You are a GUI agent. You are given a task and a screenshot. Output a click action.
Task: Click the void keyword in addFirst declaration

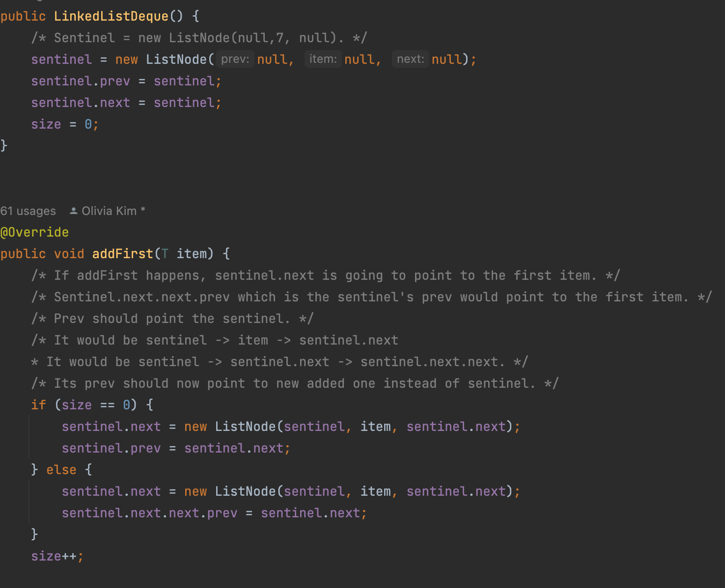69,254
